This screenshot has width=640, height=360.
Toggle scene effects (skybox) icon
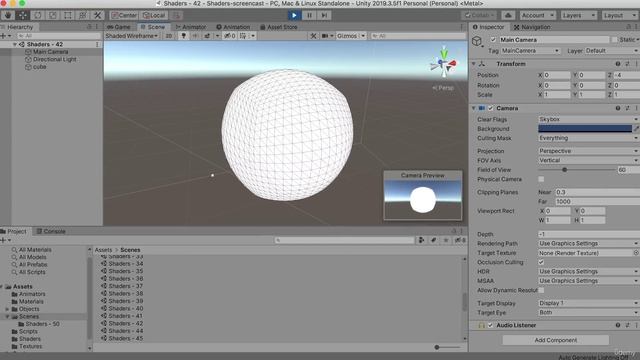(207, 36)
